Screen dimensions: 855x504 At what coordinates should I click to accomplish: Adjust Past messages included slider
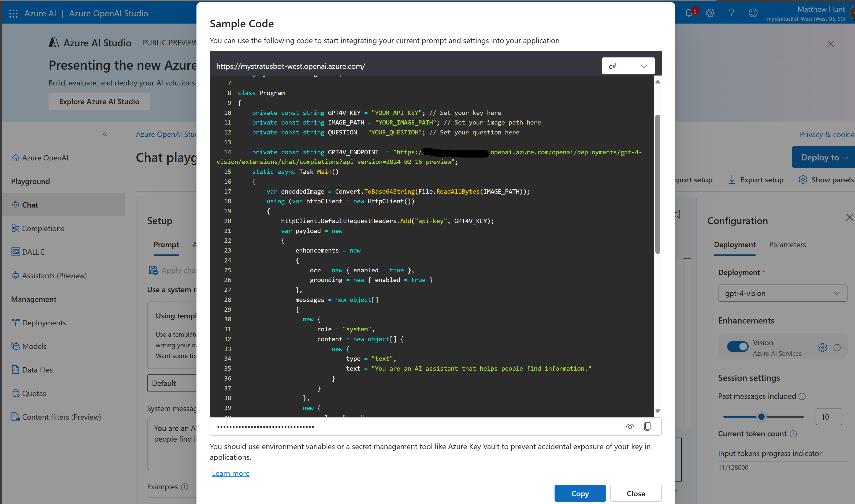point(761,417)
